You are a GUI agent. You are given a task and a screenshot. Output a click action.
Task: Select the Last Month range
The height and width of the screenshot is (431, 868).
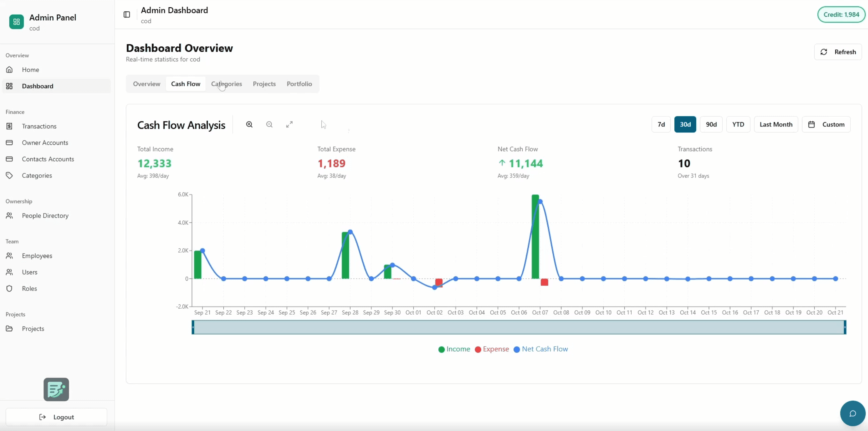coord(776,124)
